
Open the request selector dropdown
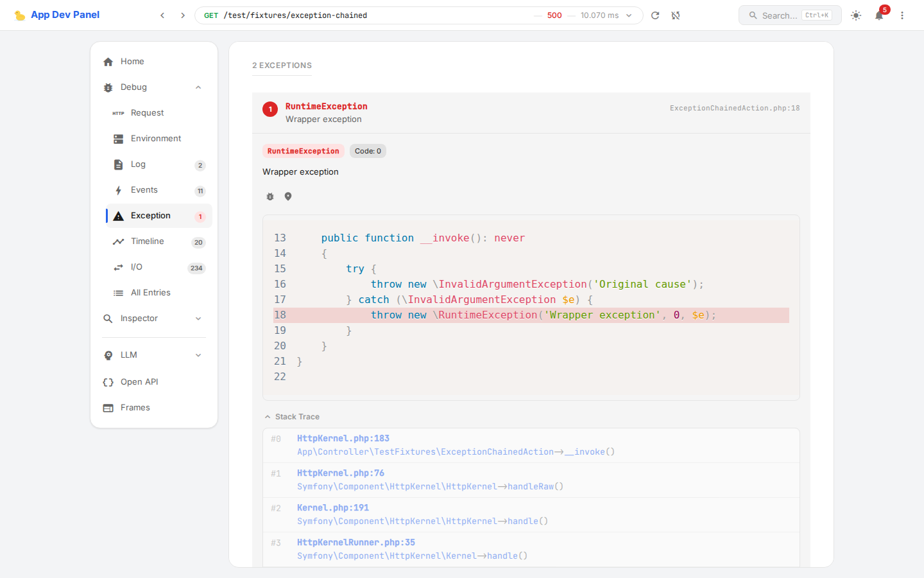tap(629, 15)
